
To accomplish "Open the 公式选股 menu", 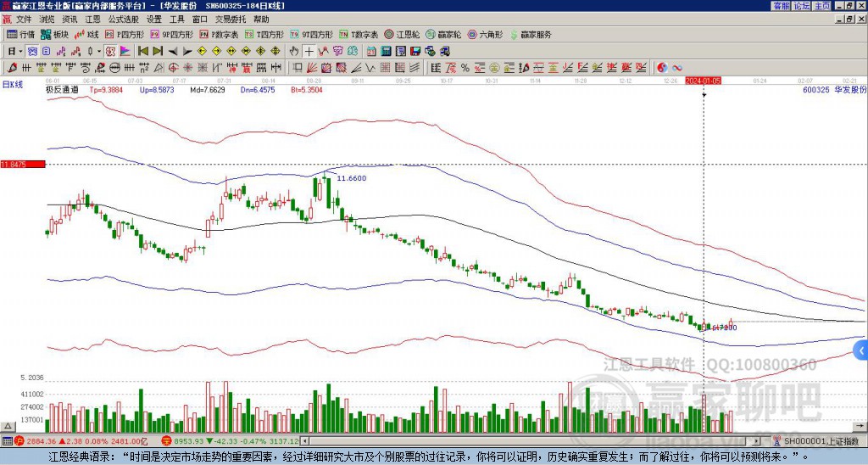I will pyautogui.click(x=124, y=20).
